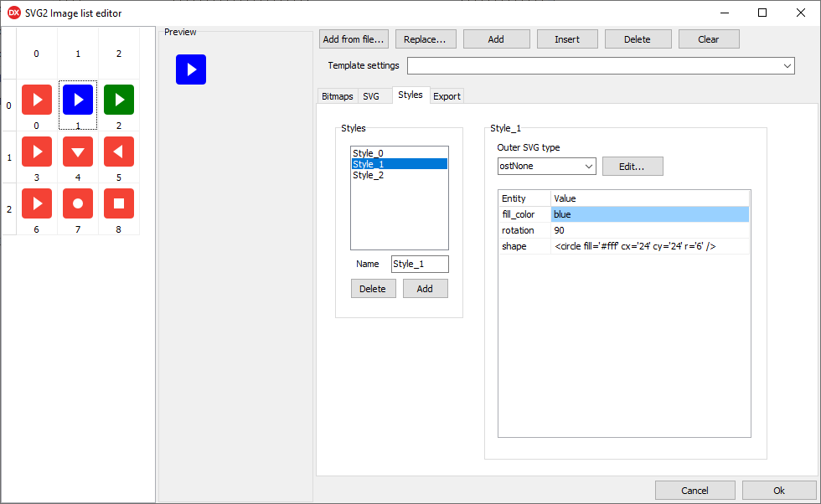Select the down-pointing triangle icon at index 4
Viewport: 821px width, 504px height.
78,152
